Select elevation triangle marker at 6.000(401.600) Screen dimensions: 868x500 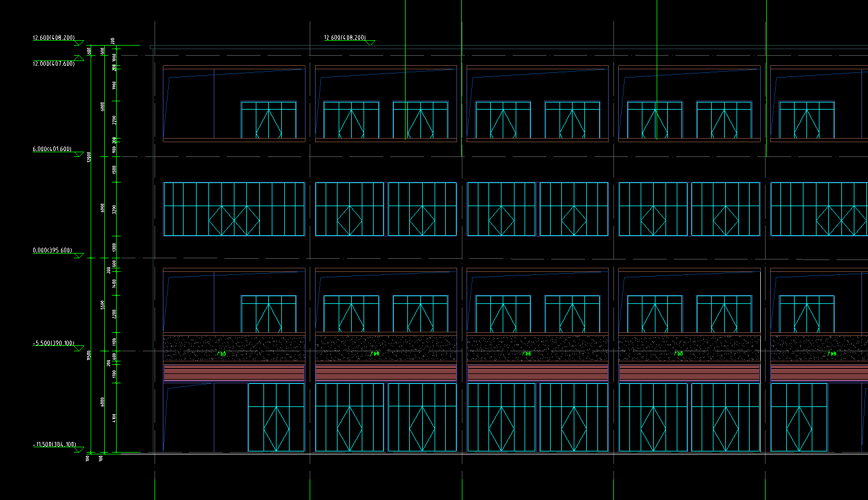(x=79, y=155)
